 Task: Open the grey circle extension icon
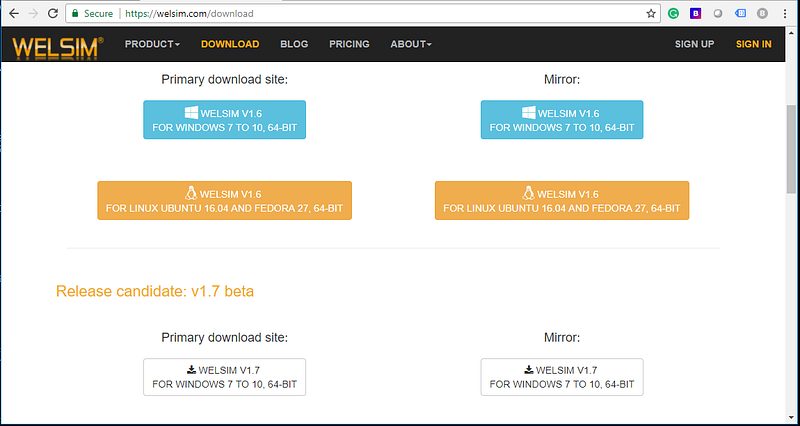[718, 14]
